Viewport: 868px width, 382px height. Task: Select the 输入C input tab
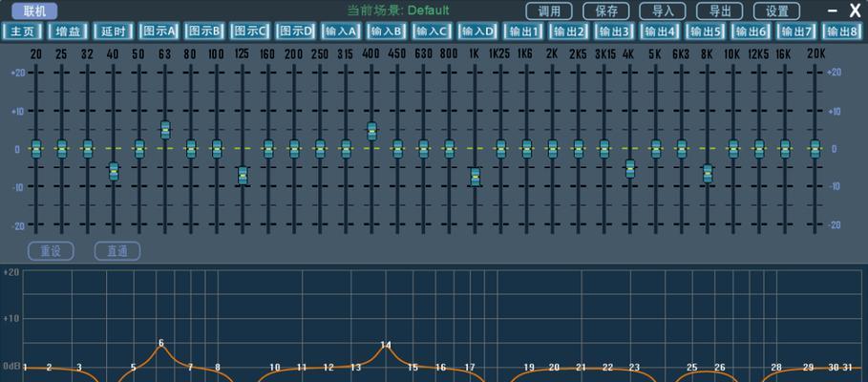click(432, 32)
